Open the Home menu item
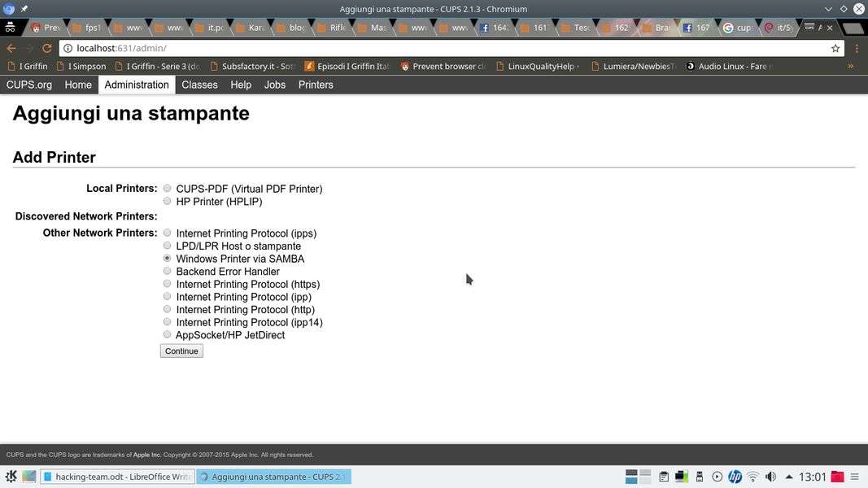This screenshot has height=488, width=868. click(78, 85)
